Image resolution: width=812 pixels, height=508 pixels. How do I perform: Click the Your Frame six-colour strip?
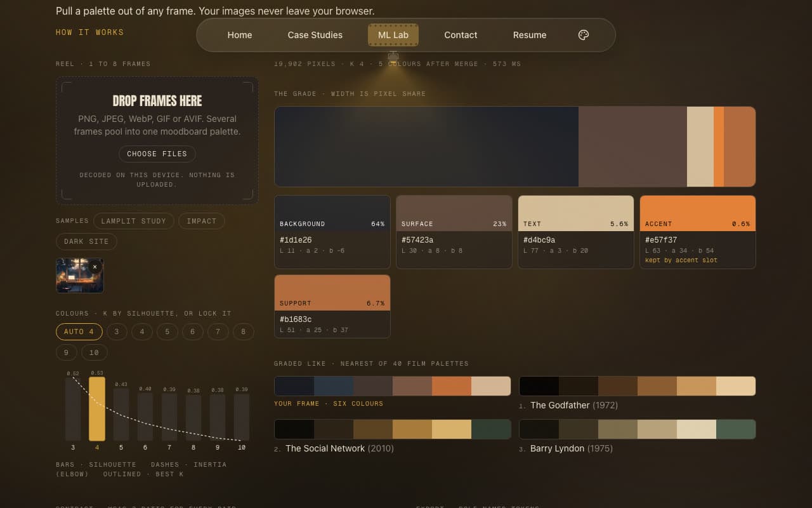[x=393, y=386]
